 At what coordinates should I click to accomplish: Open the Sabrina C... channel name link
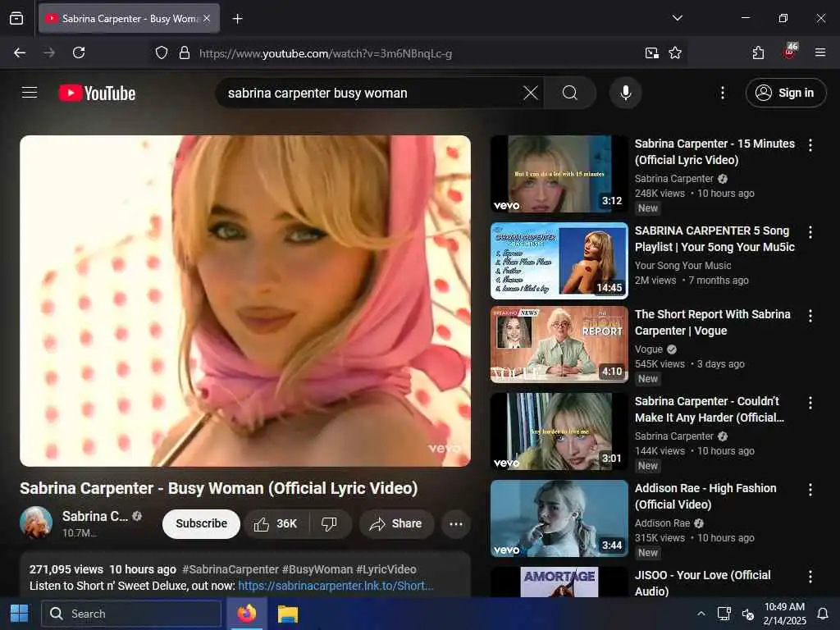(x=95, y=517)
